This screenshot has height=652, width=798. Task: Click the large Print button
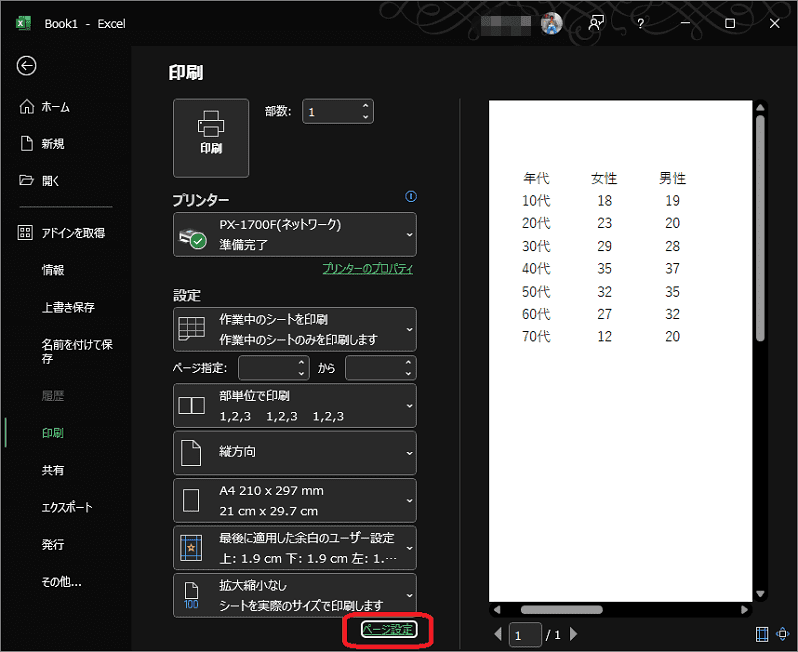[211, 138]
